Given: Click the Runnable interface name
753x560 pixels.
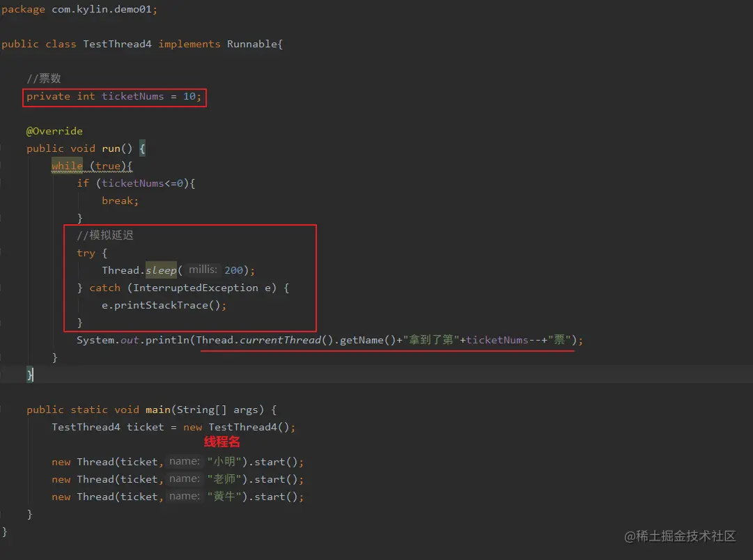Looking at the screenshot, I should (x=252, y=44).
